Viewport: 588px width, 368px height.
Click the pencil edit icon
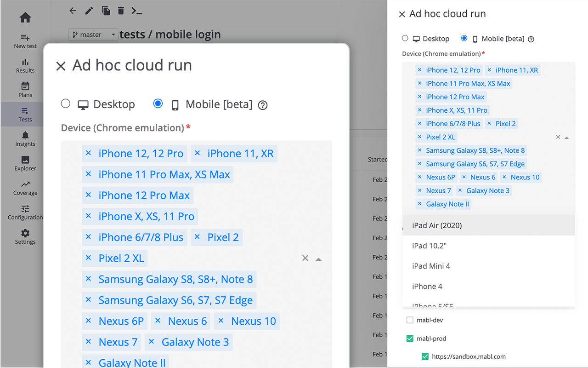[x=89, y=11]
